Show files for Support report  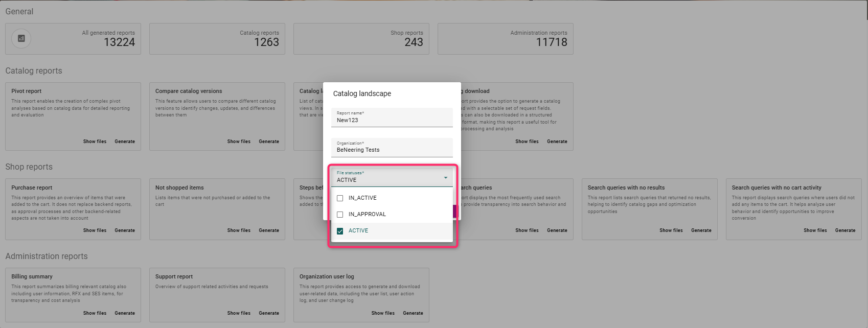point(239,313)
